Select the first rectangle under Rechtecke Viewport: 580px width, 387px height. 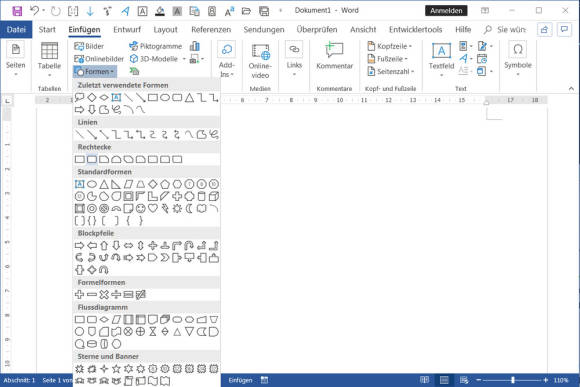[x=80, y=159]
